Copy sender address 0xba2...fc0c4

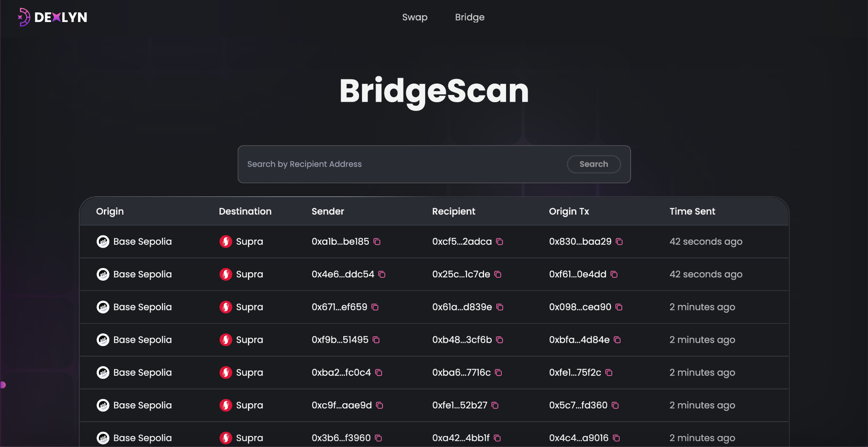[379, 373]
